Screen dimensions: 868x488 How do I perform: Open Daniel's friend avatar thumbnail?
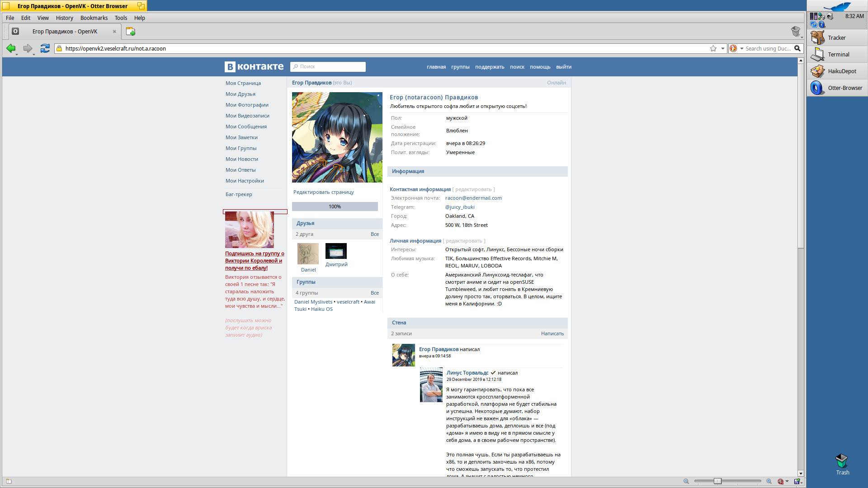pos(308,254)
